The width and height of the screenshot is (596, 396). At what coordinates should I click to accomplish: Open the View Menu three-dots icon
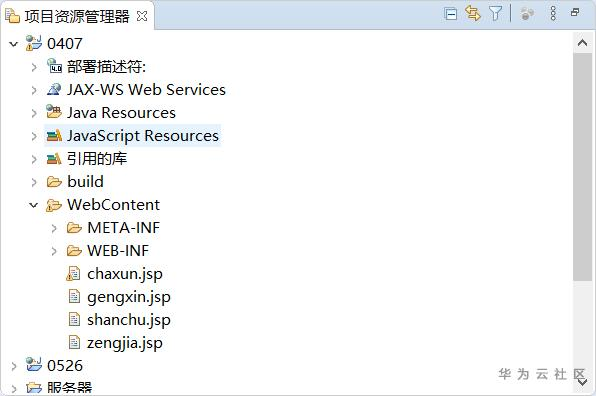[x=553, y=13]
